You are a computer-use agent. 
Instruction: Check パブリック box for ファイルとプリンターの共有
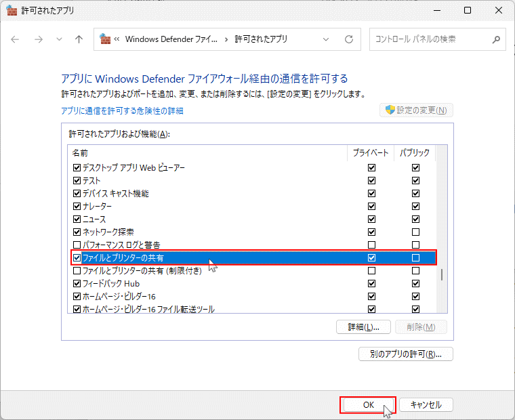pos(416,258)
